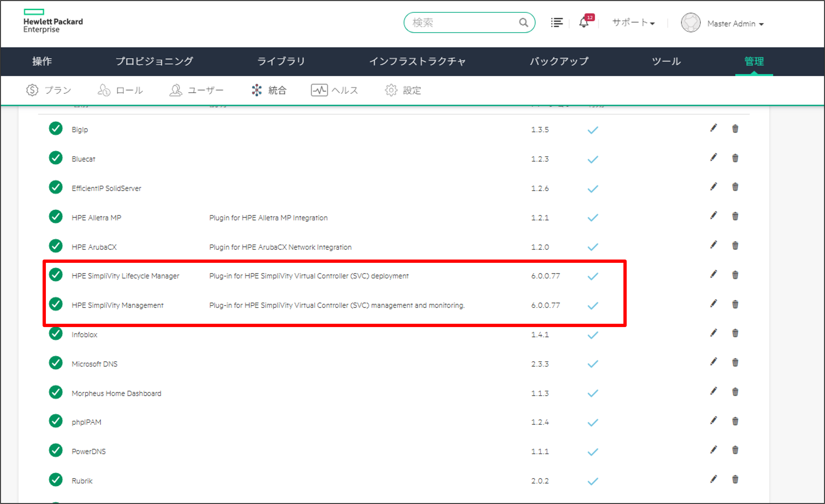
Task: Open the インフラストラクチャ navigation menu
Action: (417, 61)
